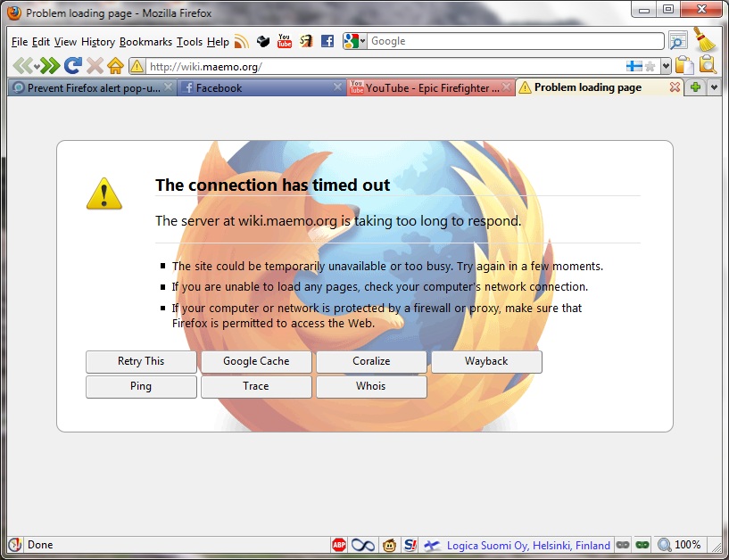729x560 pixels.
Task: Click the Adblock Plus ABP status icon
Action: pos(339,545)
